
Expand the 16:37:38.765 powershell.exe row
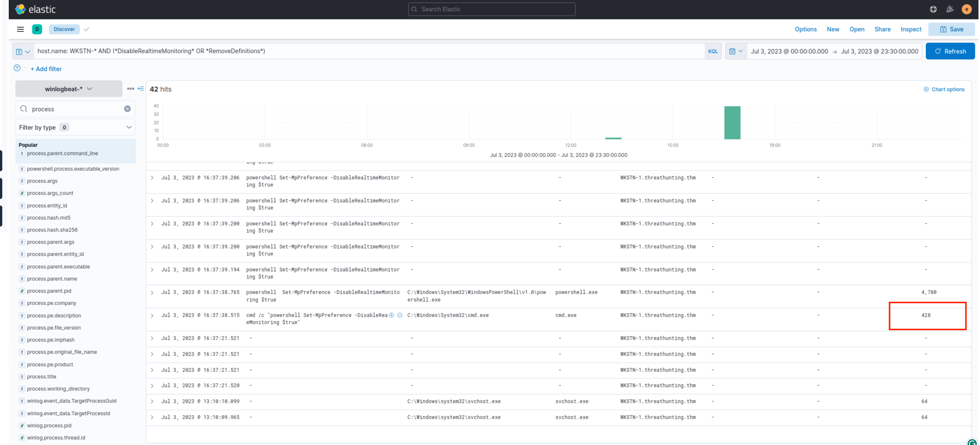[x=152, y=293]
